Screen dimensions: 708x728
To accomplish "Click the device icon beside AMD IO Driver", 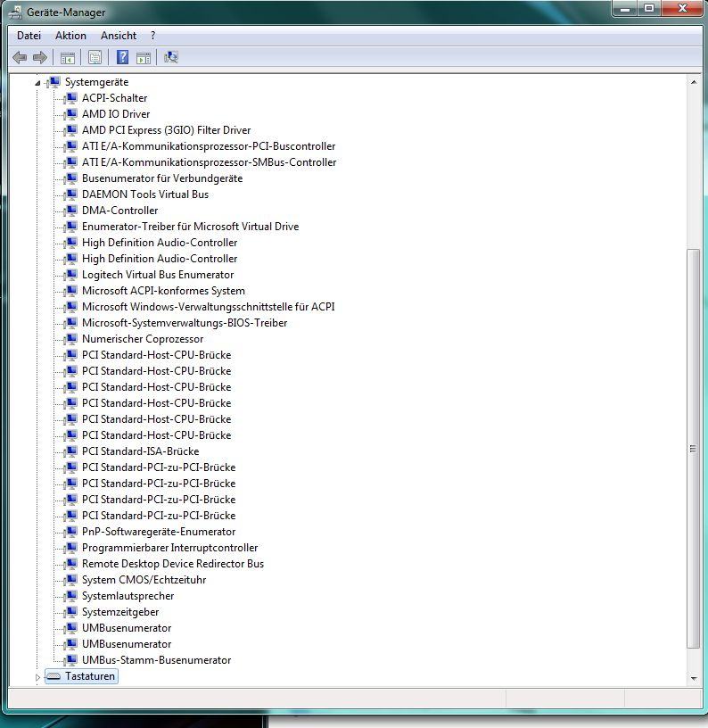I will (x=70, y=114).
